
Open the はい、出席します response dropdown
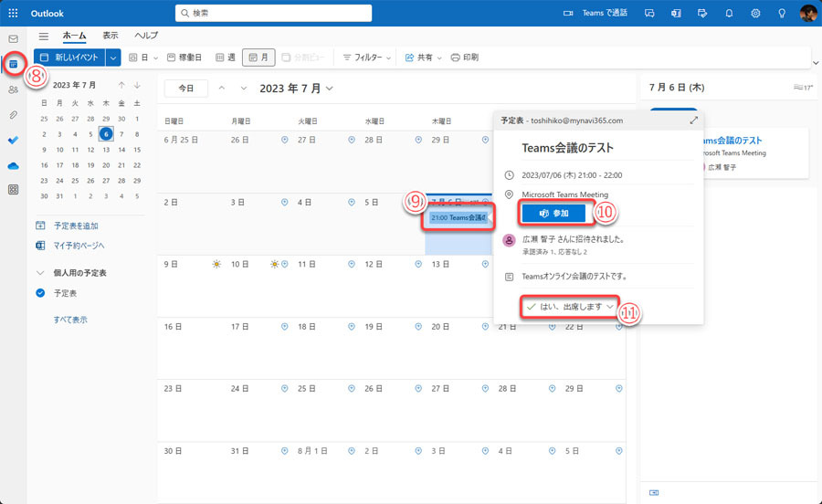pyautogui.click(x=570, y=307)
